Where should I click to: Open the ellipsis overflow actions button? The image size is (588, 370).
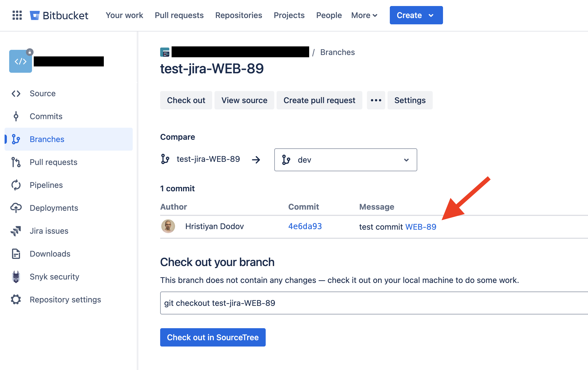[x=376, y=100]
